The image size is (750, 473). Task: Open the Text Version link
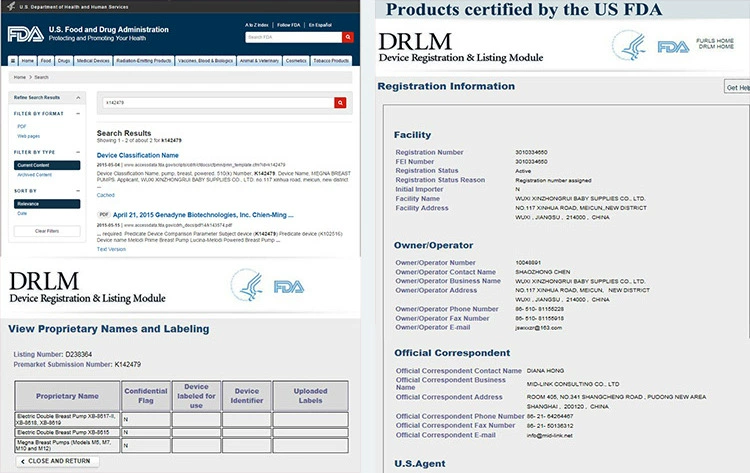click(x=111, y=249)
